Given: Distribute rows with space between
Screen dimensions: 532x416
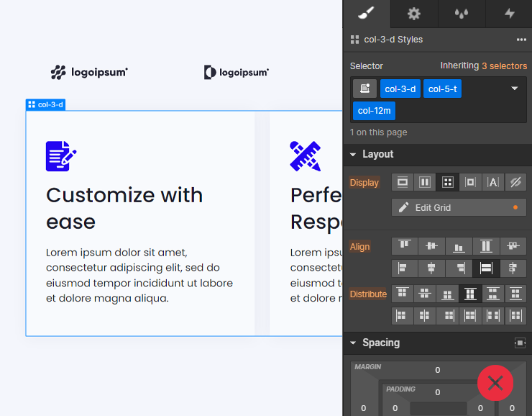Looking at the screenshot, I should click(493, 294).
